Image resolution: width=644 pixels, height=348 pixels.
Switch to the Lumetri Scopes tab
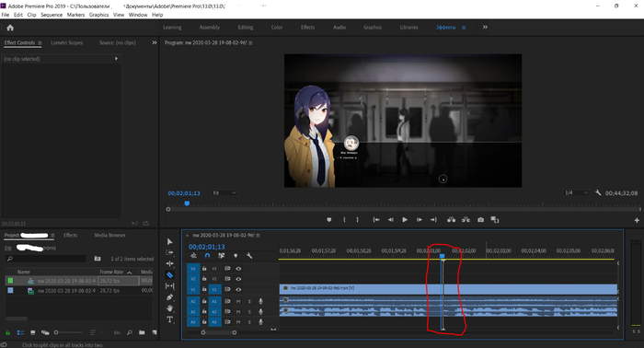[x=66, y=42]
